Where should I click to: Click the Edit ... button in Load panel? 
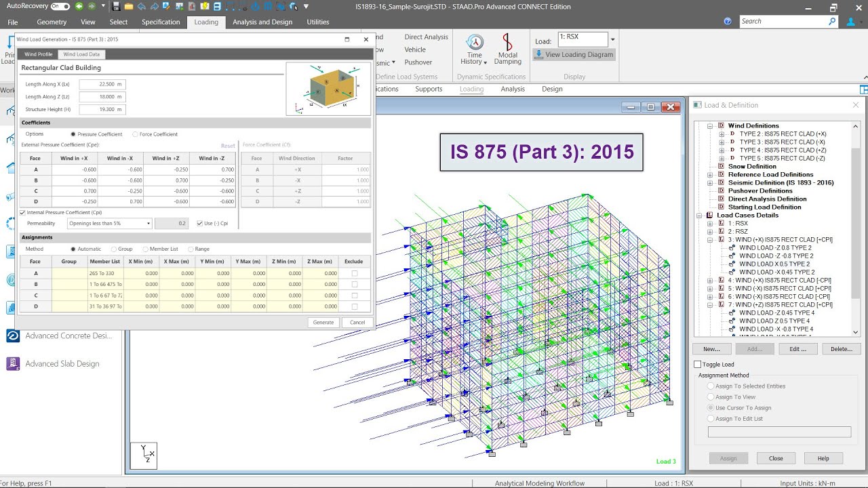(x=797, y=349)
